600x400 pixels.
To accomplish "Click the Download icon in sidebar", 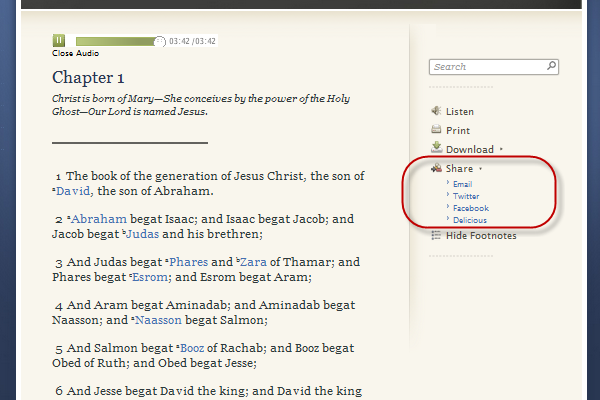I will click(x=436, y=149).
